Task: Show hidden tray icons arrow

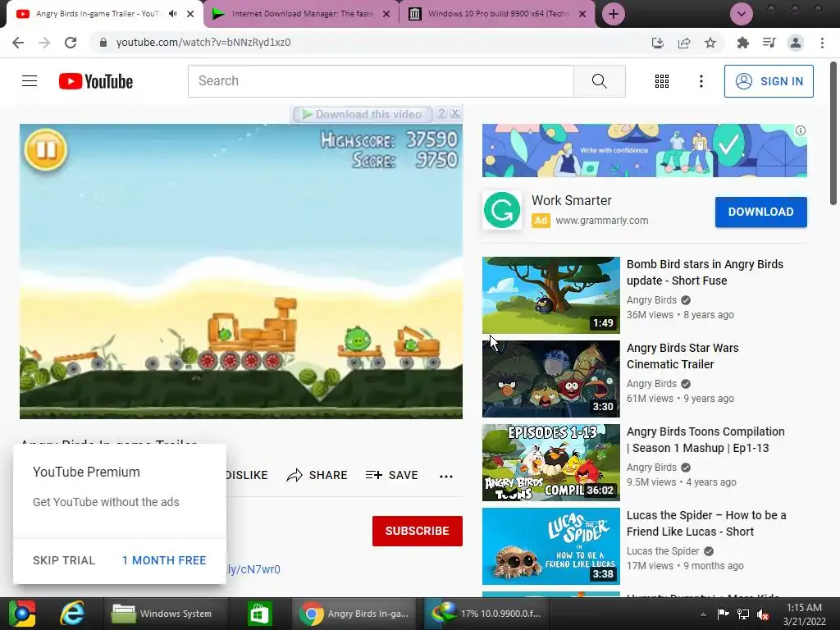Action: click(703, 614)
